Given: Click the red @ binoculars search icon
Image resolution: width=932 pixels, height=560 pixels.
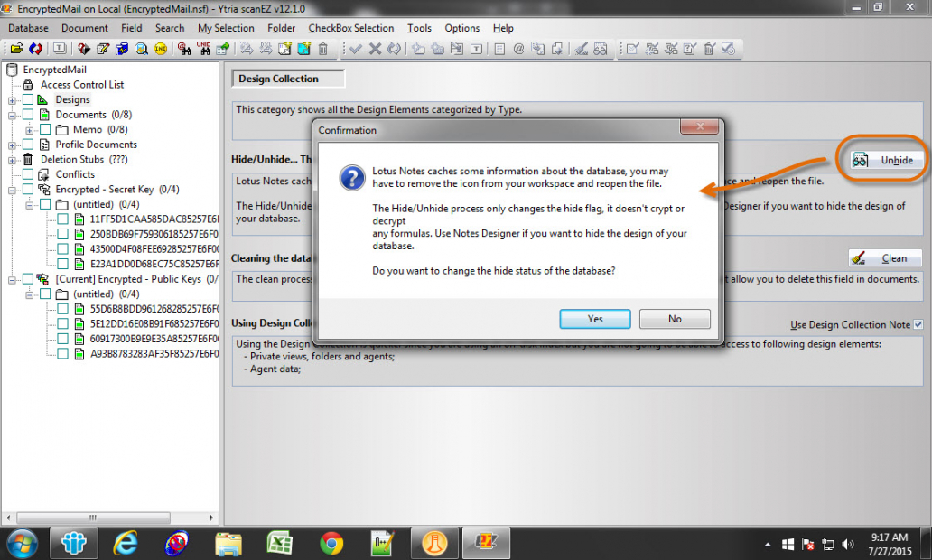Looking at the screenshot, I should 184,49.
